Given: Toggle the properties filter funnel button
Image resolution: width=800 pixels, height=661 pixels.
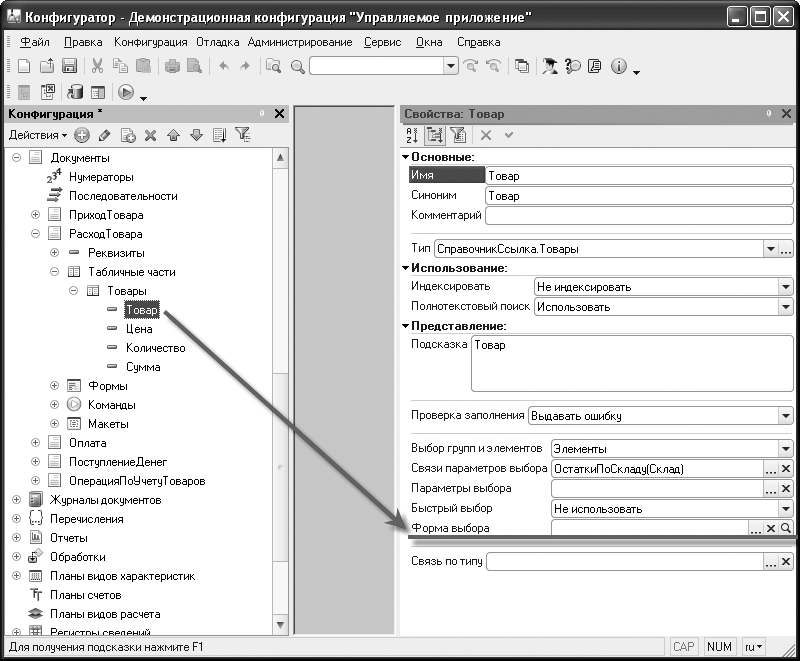Looking at the screenshot, I should (458, 135).
